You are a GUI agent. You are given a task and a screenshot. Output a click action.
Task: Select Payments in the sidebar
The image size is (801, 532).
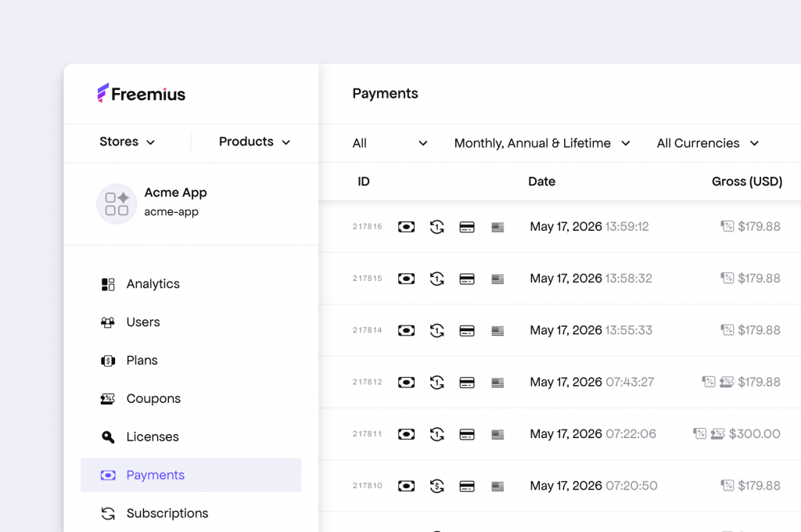coord(191,475)
